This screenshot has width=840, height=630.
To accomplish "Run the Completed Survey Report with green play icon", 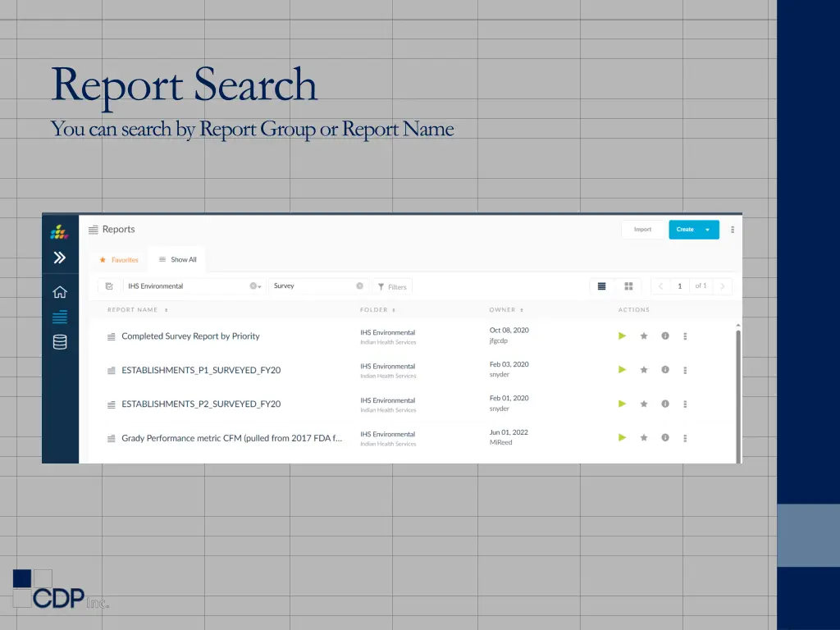I will click(x=622, y=336).
